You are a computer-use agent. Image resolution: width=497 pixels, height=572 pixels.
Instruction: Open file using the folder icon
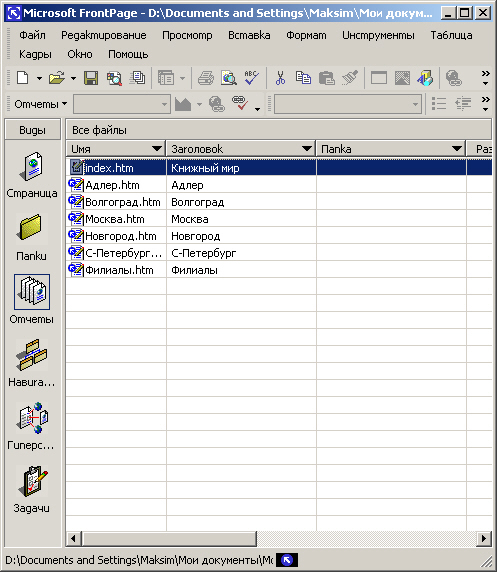pos(57,78)
